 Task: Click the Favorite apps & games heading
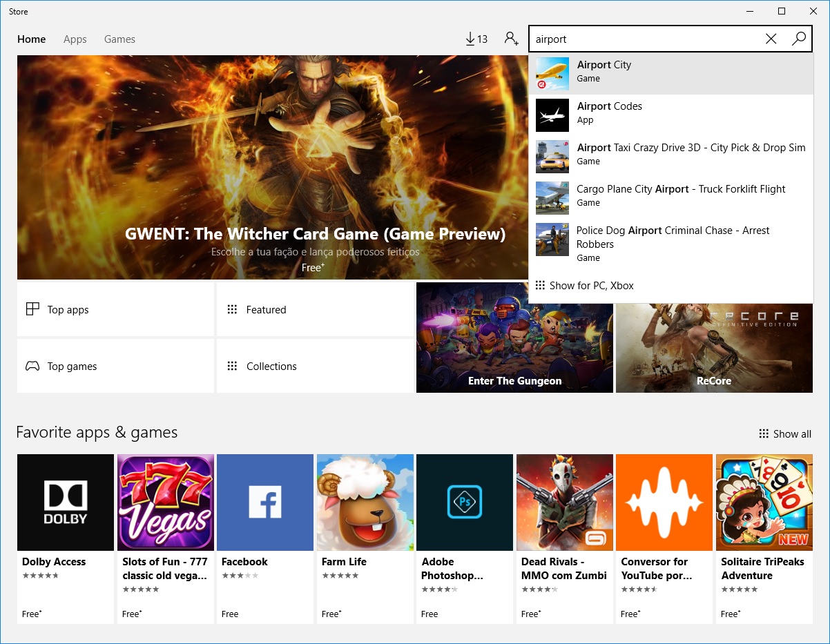pos(97,433)
